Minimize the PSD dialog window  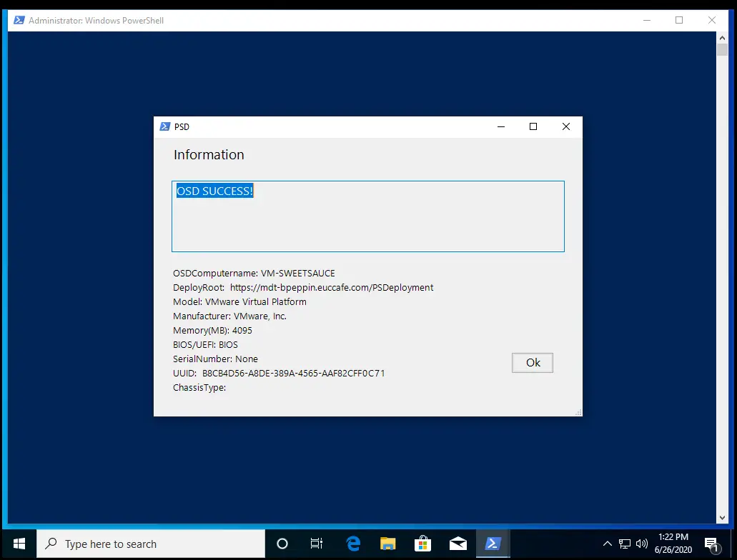500,126
